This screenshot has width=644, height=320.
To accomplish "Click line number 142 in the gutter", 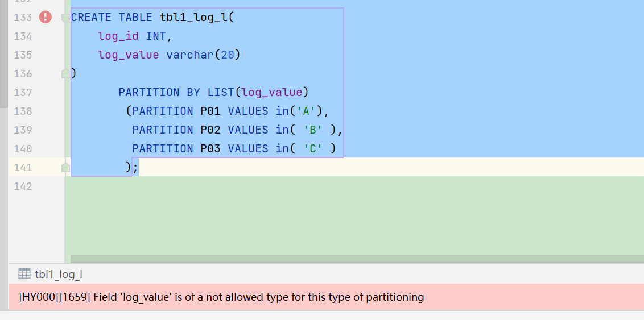I will [x=23, y=186].
